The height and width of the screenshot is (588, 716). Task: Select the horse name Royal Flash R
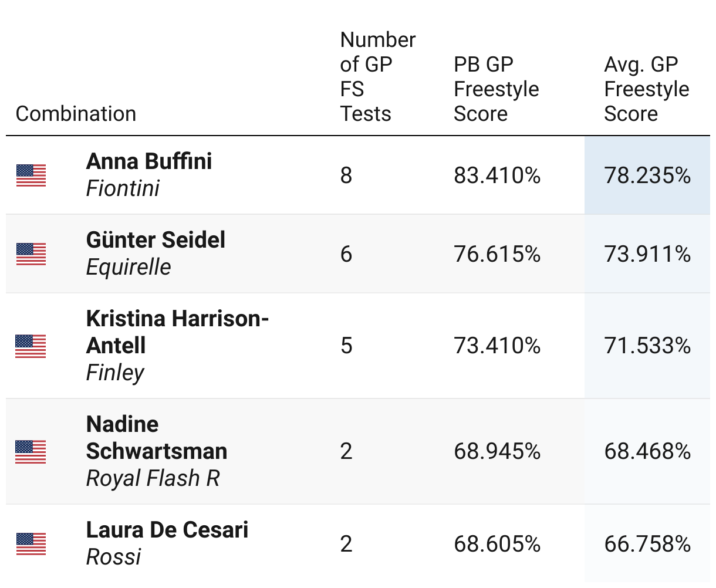click(153, 478)
